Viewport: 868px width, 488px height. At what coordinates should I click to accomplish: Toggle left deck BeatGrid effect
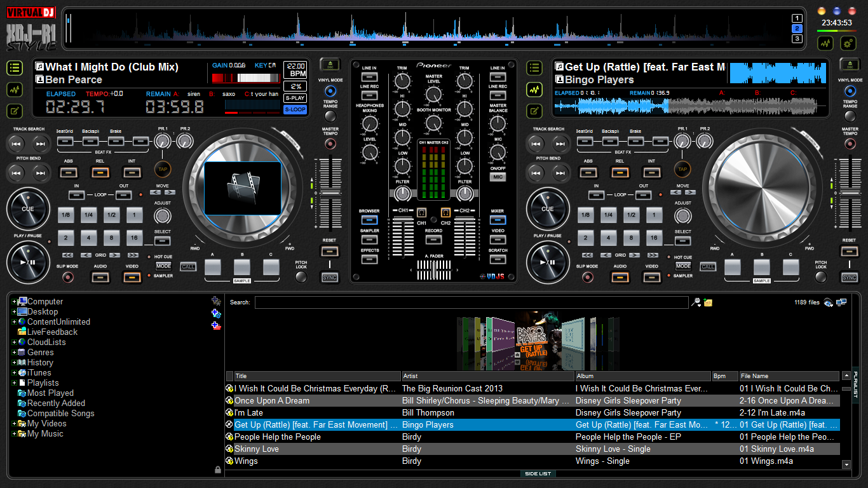pos(65,141)
